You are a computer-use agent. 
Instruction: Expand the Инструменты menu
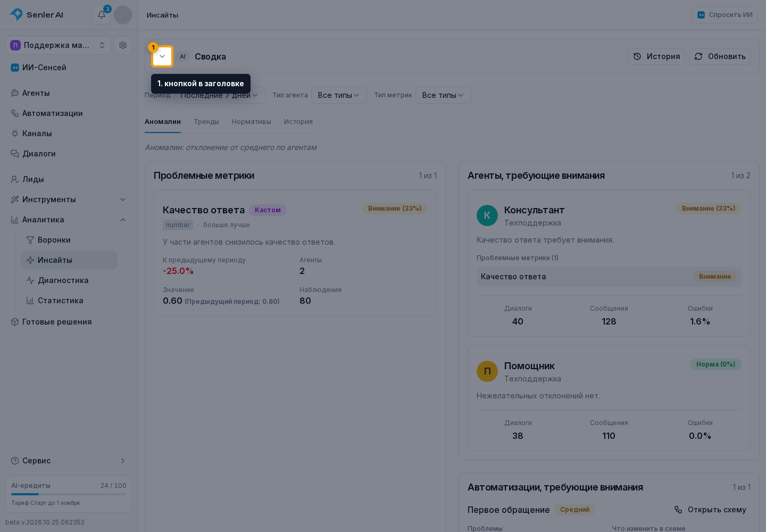[x=69, y=199]
